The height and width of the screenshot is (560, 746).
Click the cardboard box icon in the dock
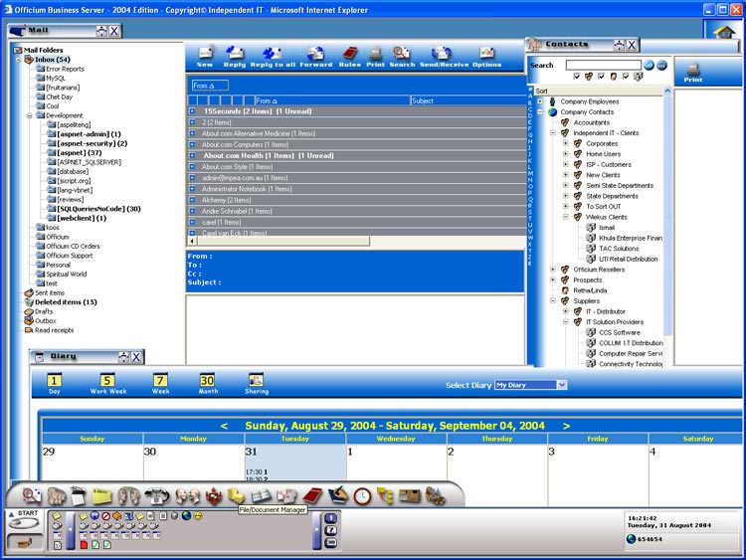pyautogui.click(x=410, y=495)
